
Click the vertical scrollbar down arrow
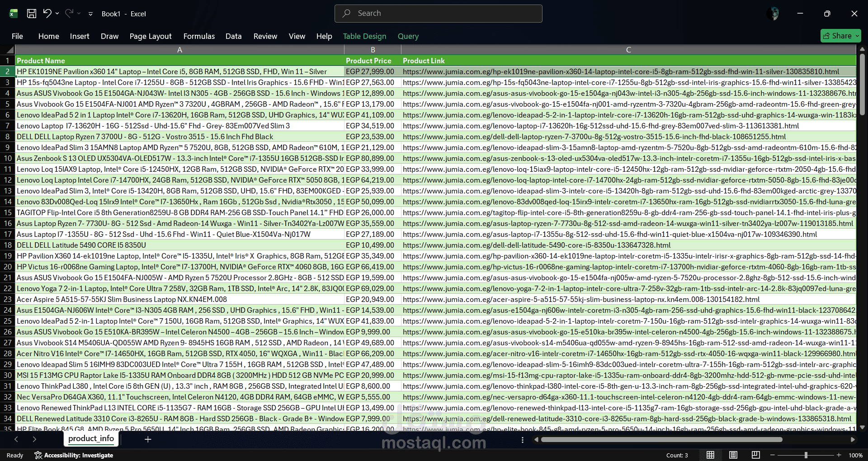click(x=862, y=427)
